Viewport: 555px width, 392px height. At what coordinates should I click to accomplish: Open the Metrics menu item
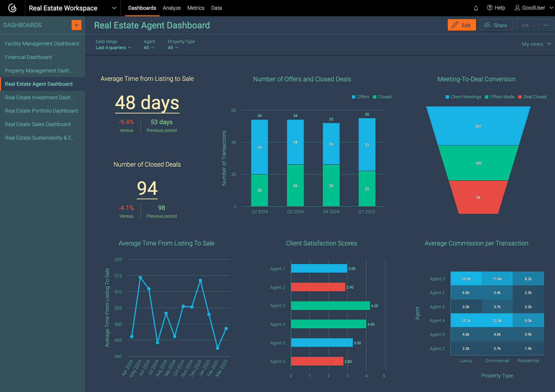pos(196,8)
